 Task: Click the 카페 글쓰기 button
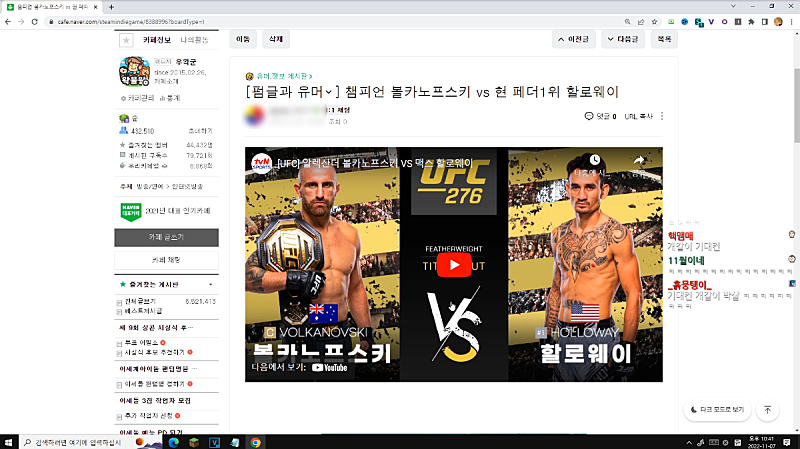166,237
